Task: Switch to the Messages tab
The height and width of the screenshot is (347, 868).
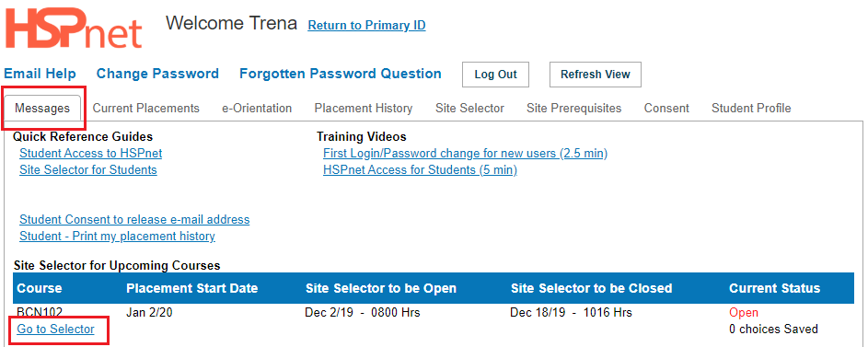Action: click(42, 108)
